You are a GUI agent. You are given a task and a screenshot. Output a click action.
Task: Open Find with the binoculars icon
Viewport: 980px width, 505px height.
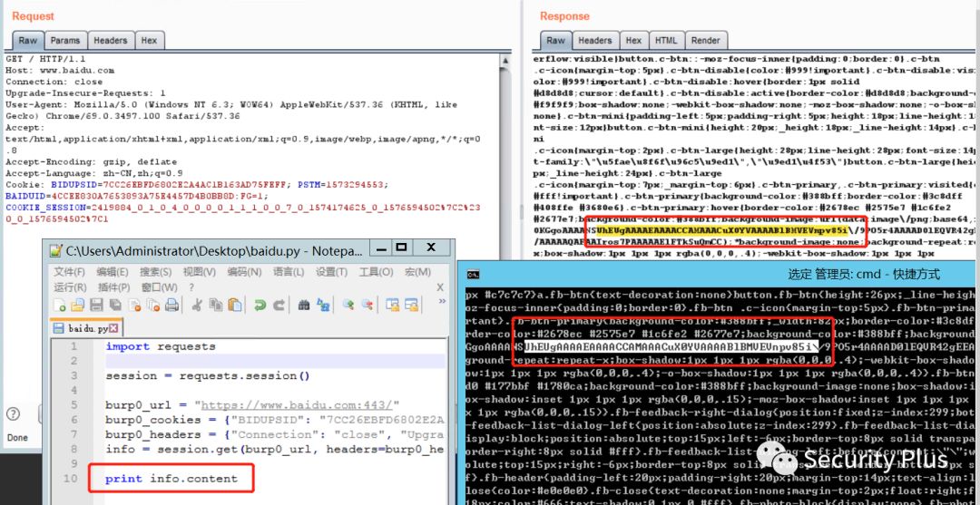tap(304, 305)
